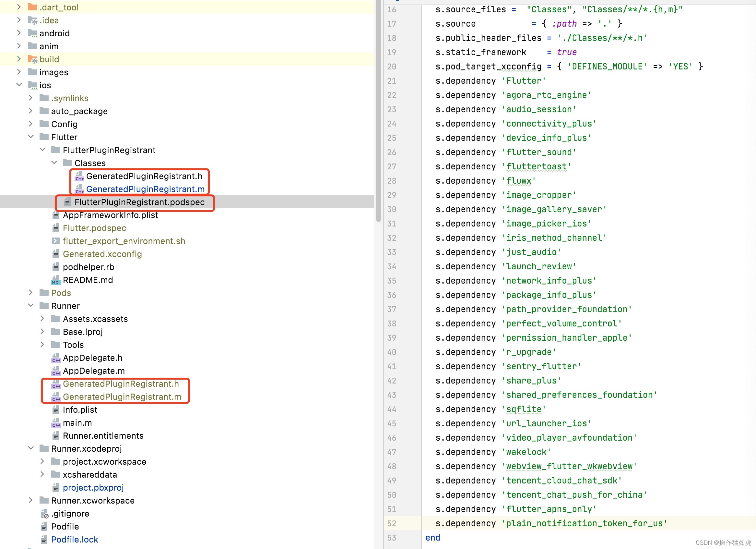Expand the android folder
The height and width of the screenshot is (549, 756).
click(19, 33)
